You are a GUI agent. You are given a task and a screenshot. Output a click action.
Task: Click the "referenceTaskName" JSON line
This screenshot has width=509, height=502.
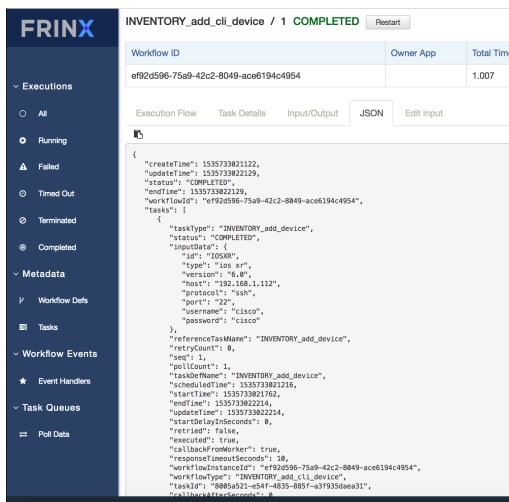click(260, 339)
